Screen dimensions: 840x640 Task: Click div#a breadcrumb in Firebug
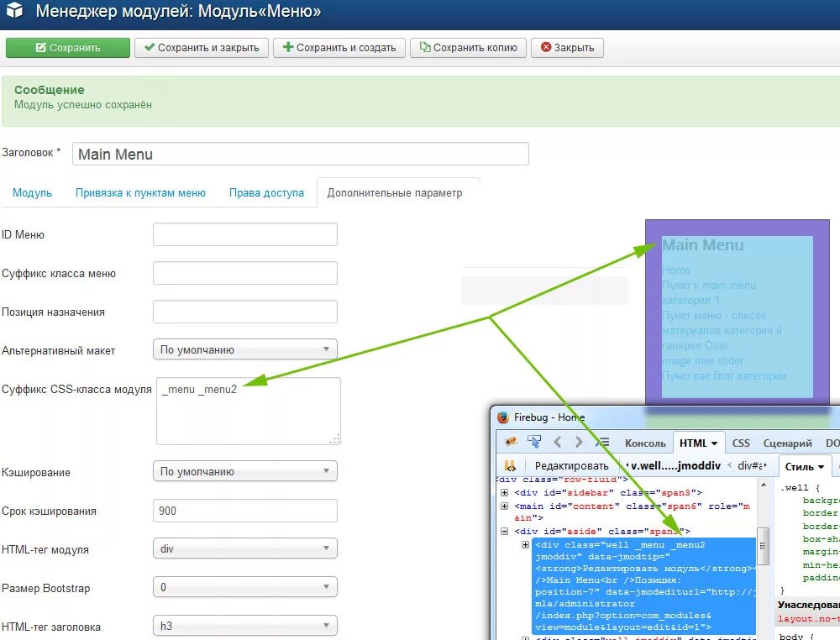point(752,466)
